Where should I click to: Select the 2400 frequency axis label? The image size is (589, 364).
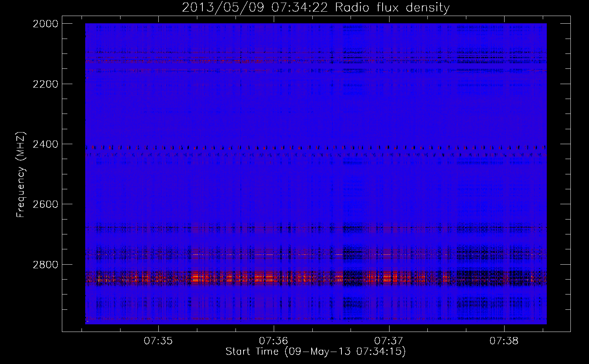46,145
